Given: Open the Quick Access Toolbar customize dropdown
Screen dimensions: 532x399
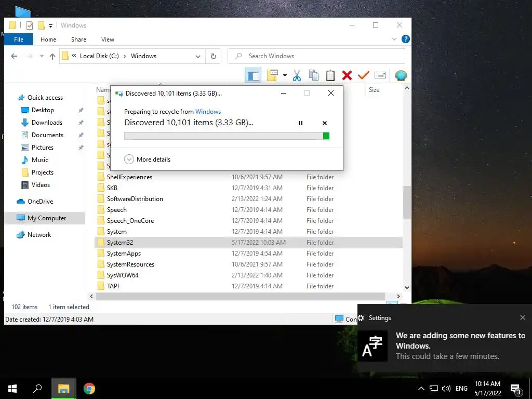Looking at the screenshot, I should [50, 25].
